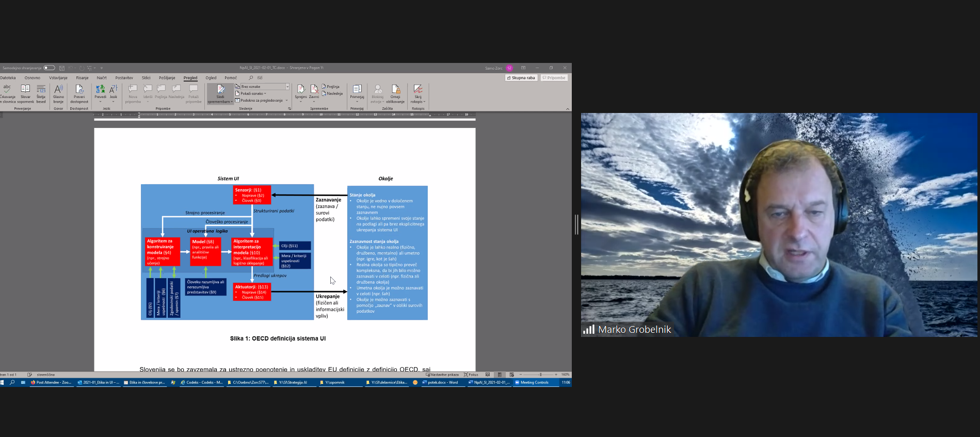Viewport: 980px width, 437px height.
Task: Open Meeting Controls in the taskbar
Action: coord(532,383)
